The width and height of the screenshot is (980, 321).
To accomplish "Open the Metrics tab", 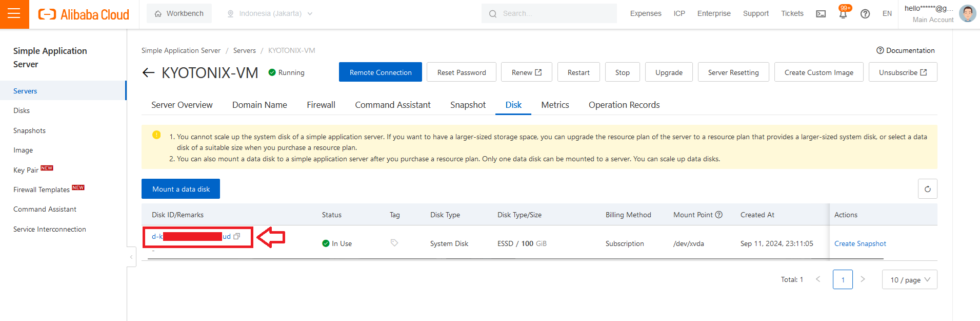I will coord(555,105).
